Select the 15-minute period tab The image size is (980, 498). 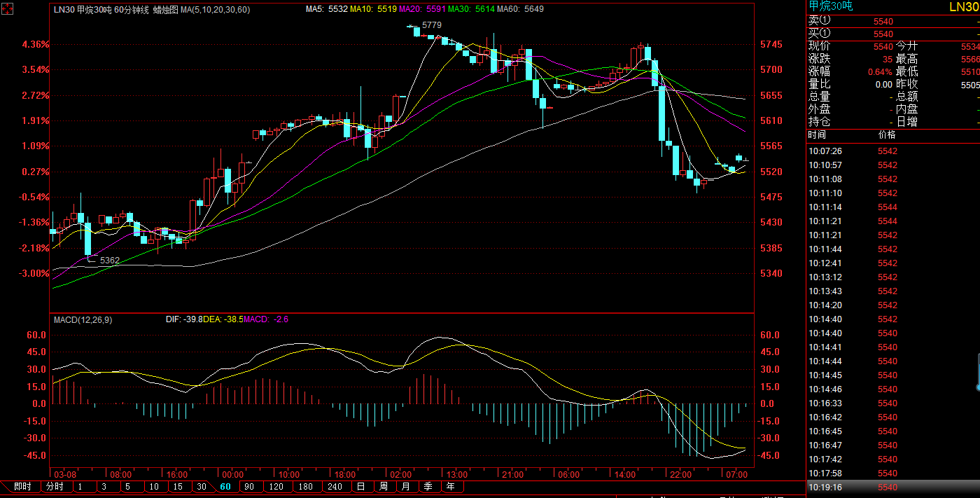pos(178,486)
